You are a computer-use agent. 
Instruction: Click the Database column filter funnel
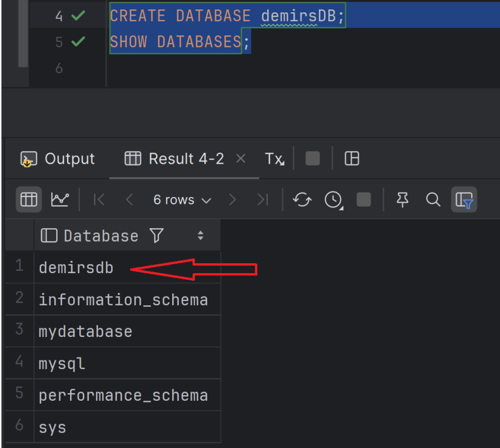click(x=157, y=236)
